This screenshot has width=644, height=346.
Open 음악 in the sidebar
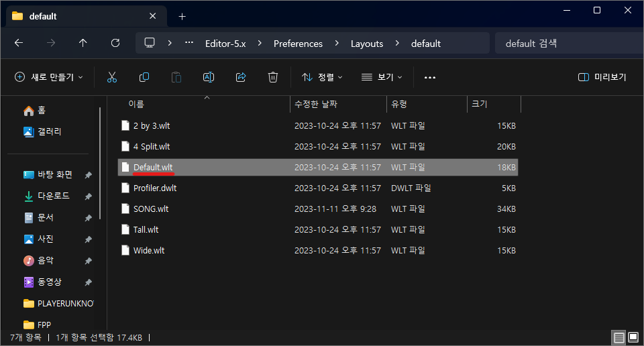pyautogui.click(x=39, y=261)
